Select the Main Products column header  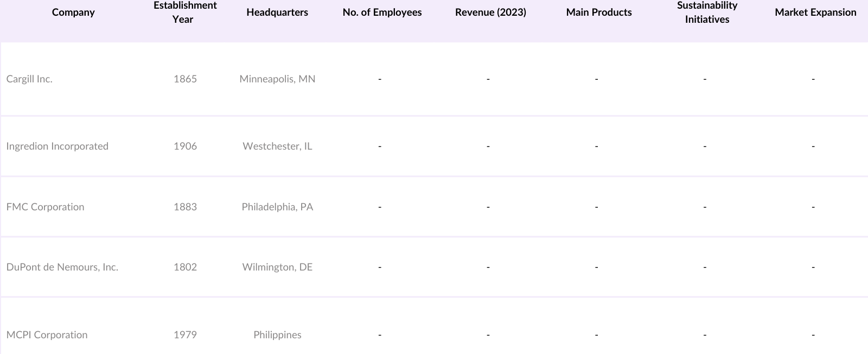point(599,12)
